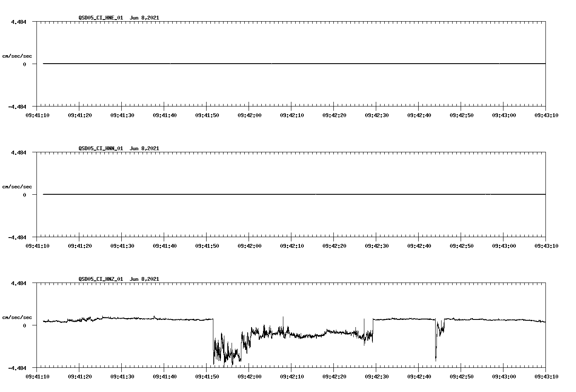Click the 09:42:50 time label of HNN plot

point(461,246)
